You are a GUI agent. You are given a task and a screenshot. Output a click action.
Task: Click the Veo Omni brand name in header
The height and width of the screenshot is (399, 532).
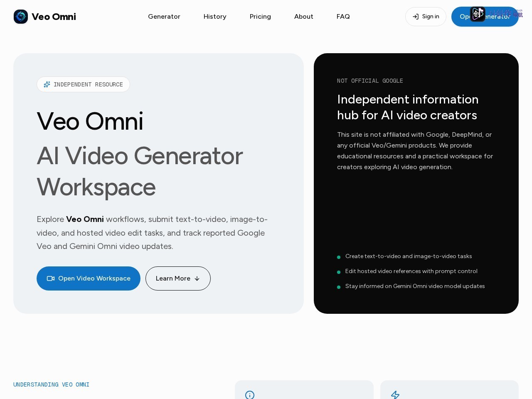pos(54,17)
